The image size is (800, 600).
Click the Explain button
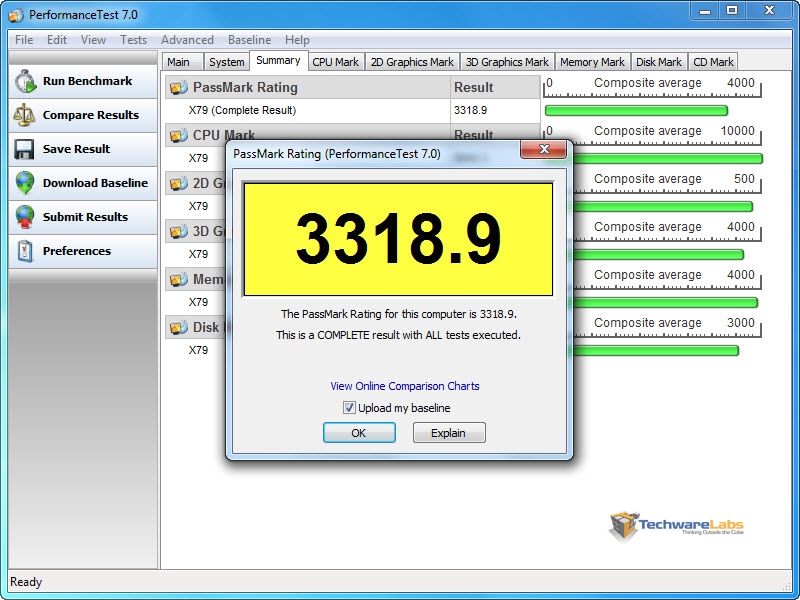click(x=449, y=433)
